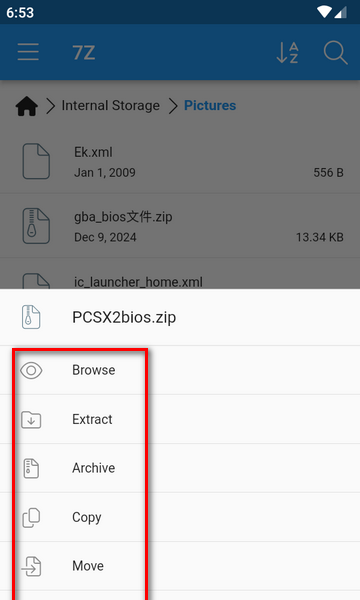360x600 pixels.
Task: Tap the Move arrow icon
Action: click(31, 566)
